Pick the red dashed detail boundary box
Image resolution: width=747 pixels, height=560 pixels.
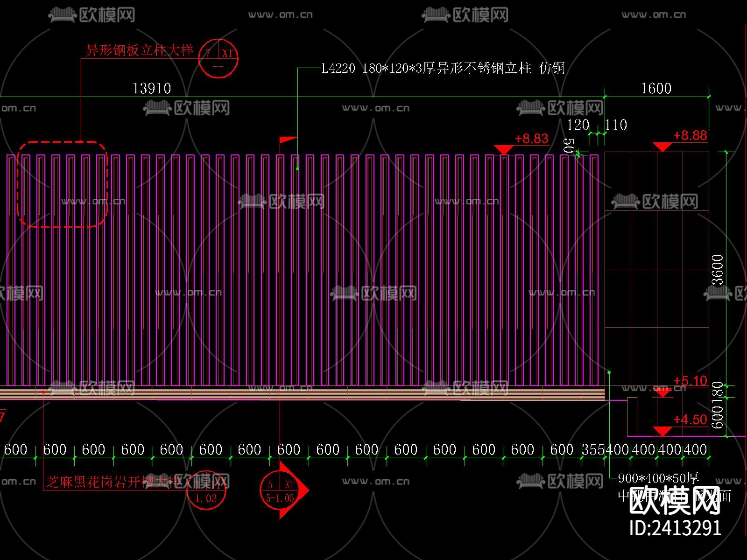tap(63, 184)
